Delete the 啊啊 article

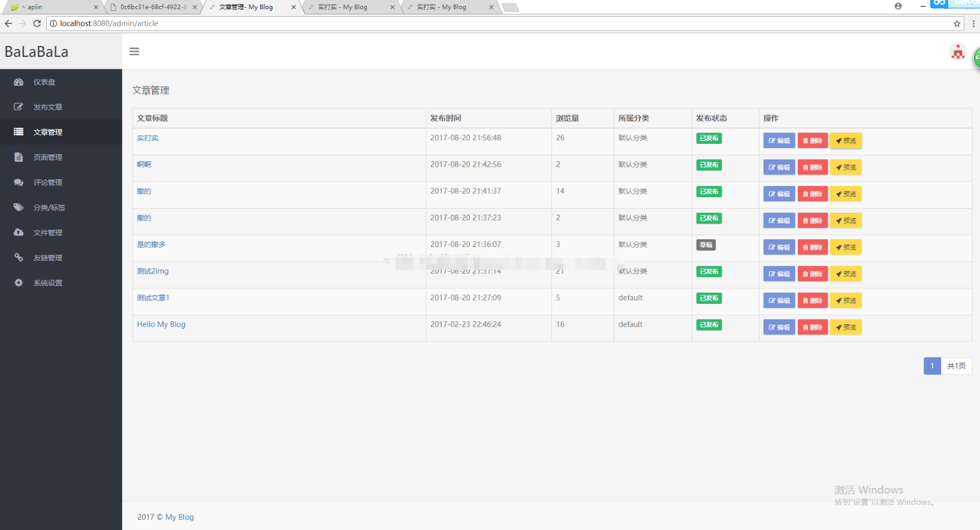click(812, 167)
